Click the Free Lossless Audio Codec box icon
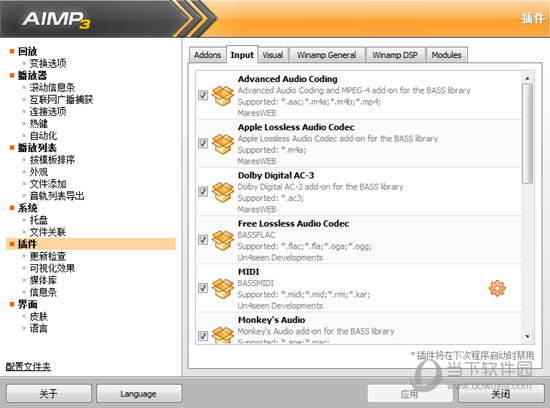550x408 pixels. point(223,240)
